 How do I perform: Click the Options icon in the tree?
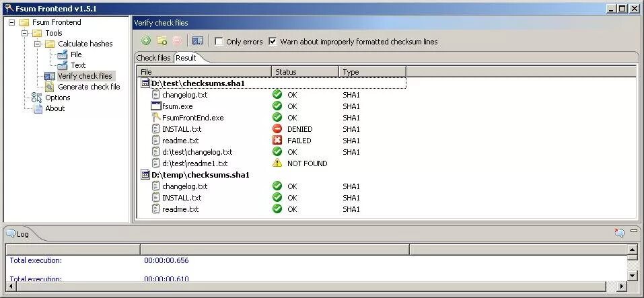point(36,98)
